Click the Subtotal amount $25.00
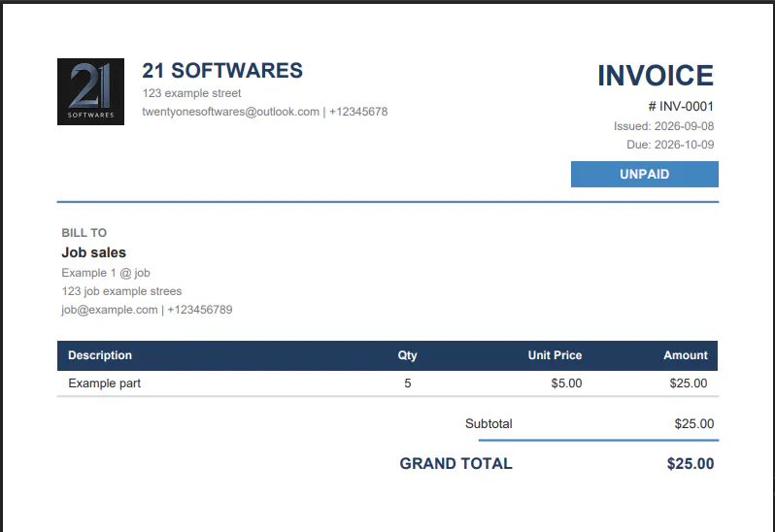The image size is (775, 532). pyautogui.click(x=694, y=424)
